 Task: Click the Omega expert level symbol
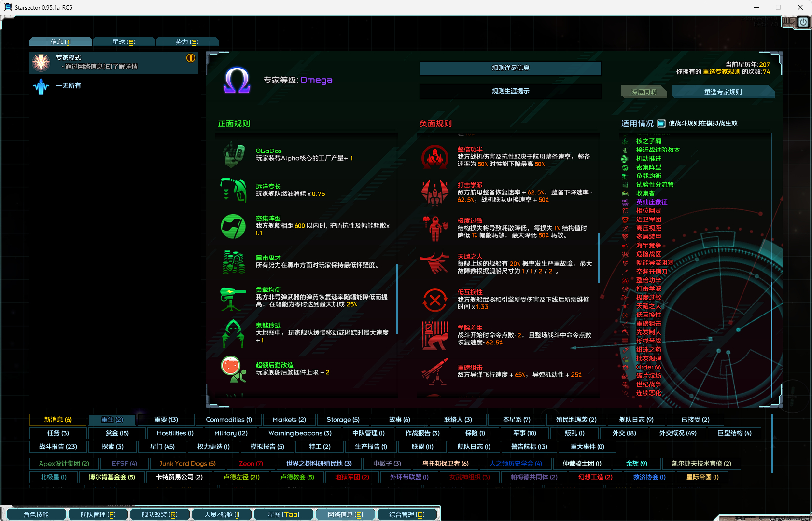pos(237,81)
